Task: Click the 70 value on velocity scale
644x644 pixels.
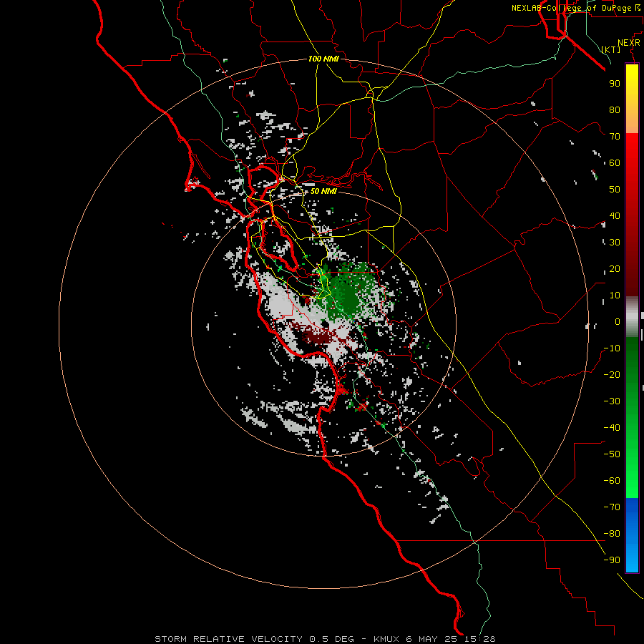Action: (x=615, y=137)
